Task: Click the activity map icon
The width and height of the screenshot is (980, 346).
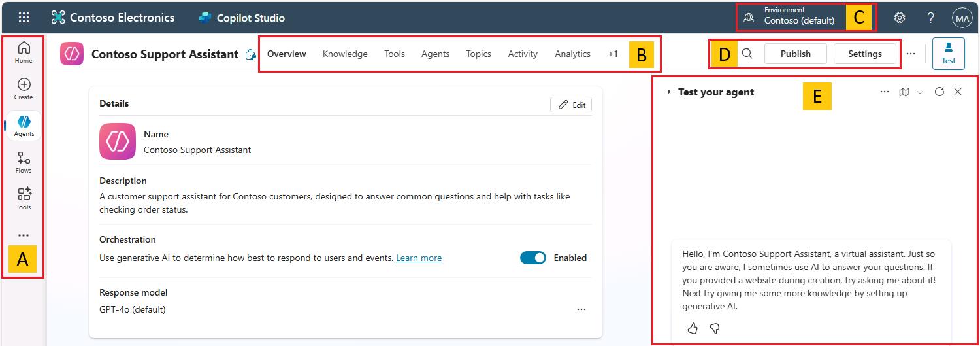Action: point(904,92)
